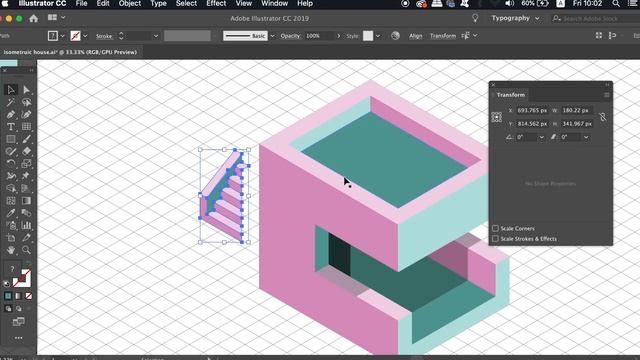Image resolution: width=640 pixels, height=360 pixels.
Task: Select the Draw Behind mode
Action: [19, 309]
